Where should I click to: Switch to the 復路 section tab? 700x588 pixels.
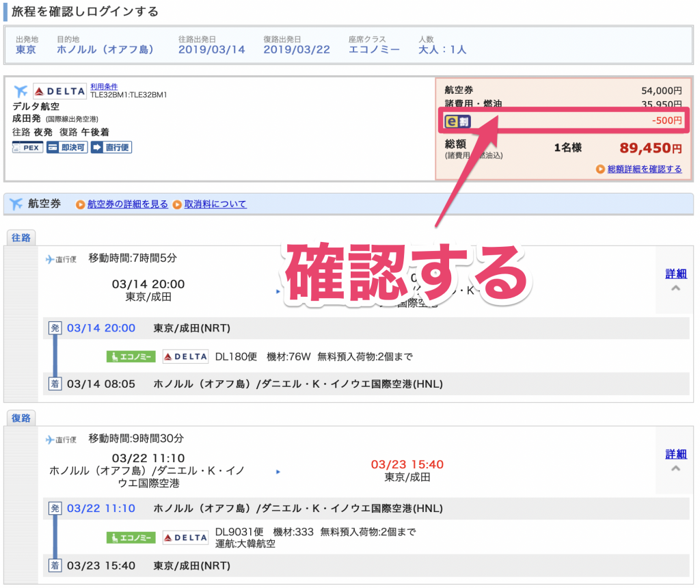pyautogui.click(x=21, y=418)
